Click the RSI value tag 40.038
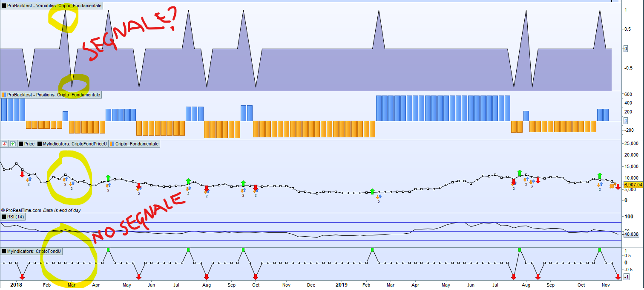The width and height of the screenshot is (644, 290). (x=632, y=234)
